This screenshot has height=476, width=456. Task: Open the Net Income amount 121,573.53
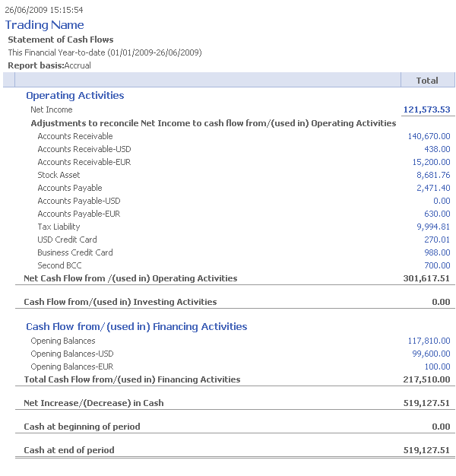[x=426, y=109]
